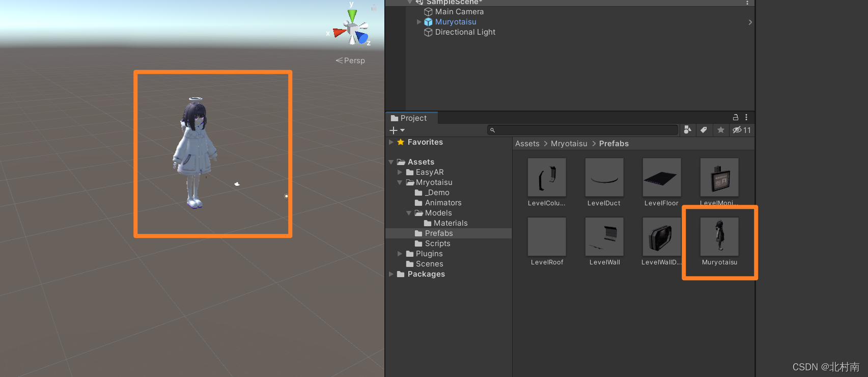
Task: Open the Scenes folder
Action: click(x=429, y=264)
